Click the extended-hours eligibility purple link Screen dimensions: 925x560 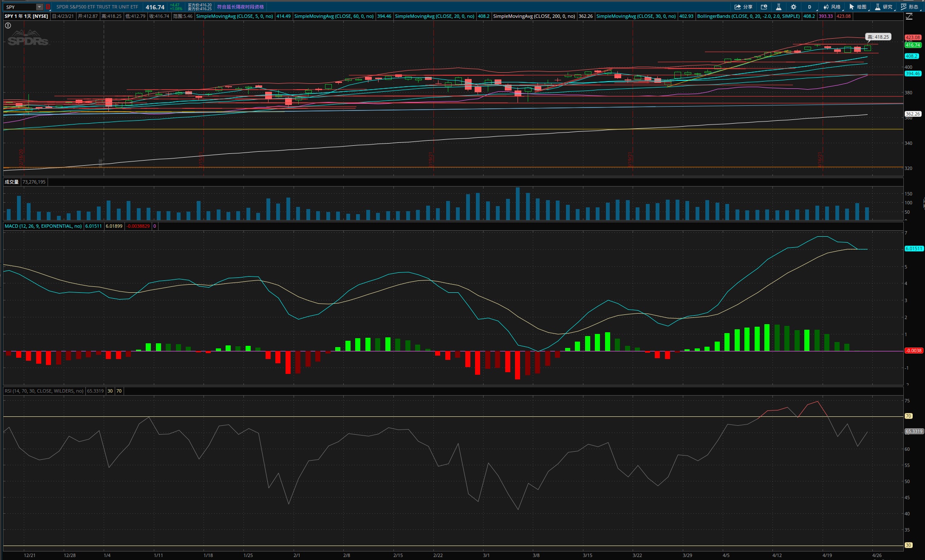point(240,7)
